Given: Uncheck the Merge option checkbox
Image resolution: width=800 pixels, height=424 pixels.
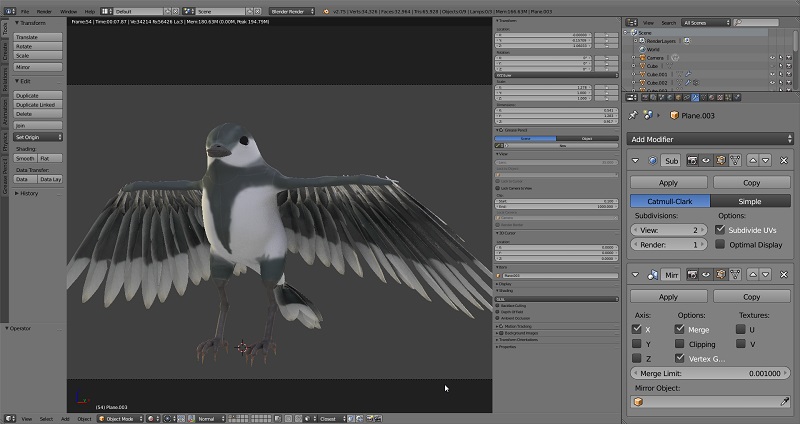Looking at the screenshot, I should (679, 329).
